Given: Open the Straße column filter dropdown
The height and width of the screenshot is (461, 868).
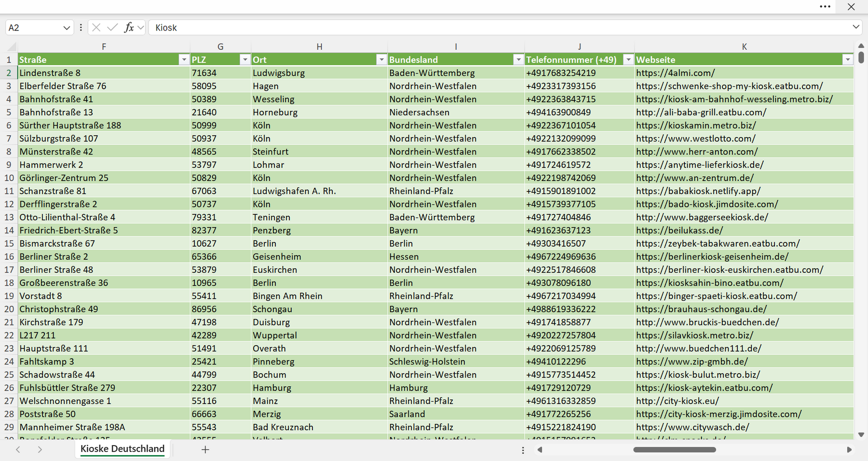Looking at the screenshot, I should [x=184, y=59].
